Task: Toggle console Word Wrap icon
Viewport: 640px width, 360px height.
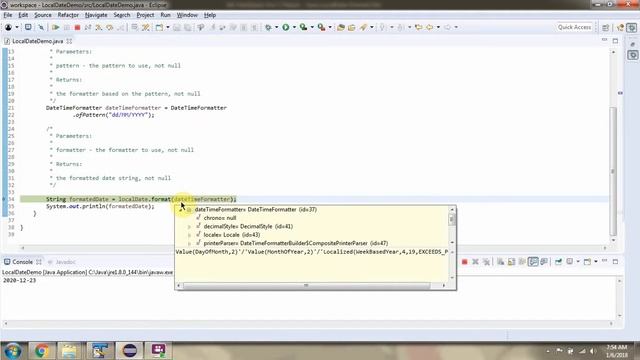Action: coord(522,262)
